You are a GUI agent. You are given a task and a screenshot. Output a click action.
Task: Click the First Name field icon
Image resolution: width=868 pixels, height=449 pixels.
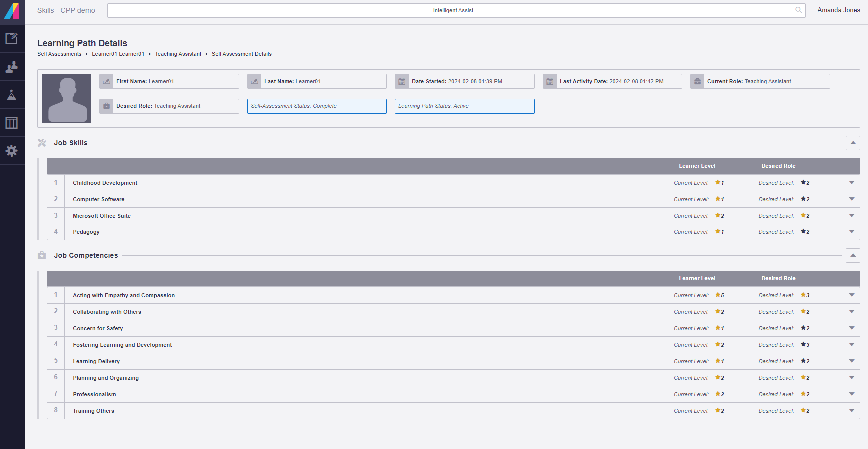point(106,81)
